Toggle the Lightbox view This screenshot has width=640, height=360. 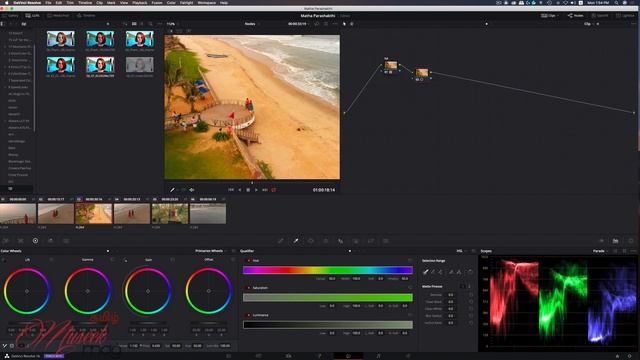[625, 16]
